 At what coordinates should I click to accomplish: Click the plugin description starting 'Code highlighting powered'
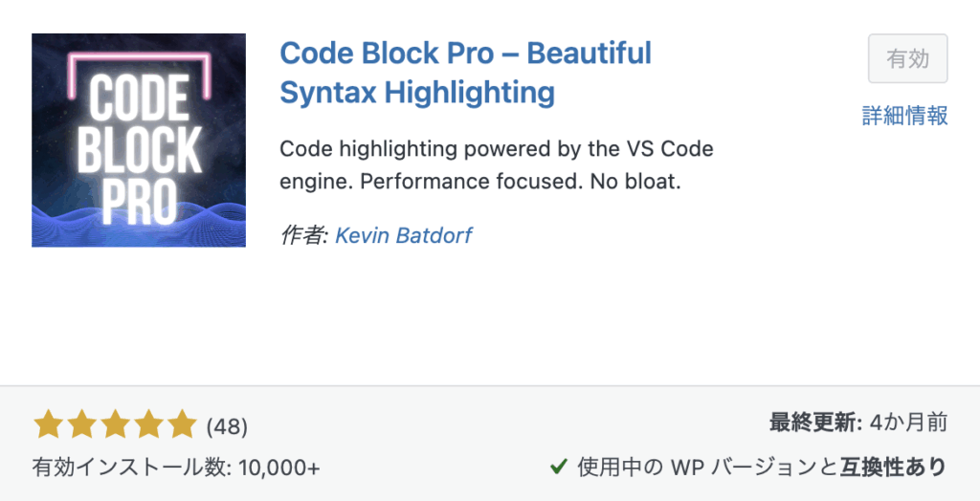(x=496, y=150)
